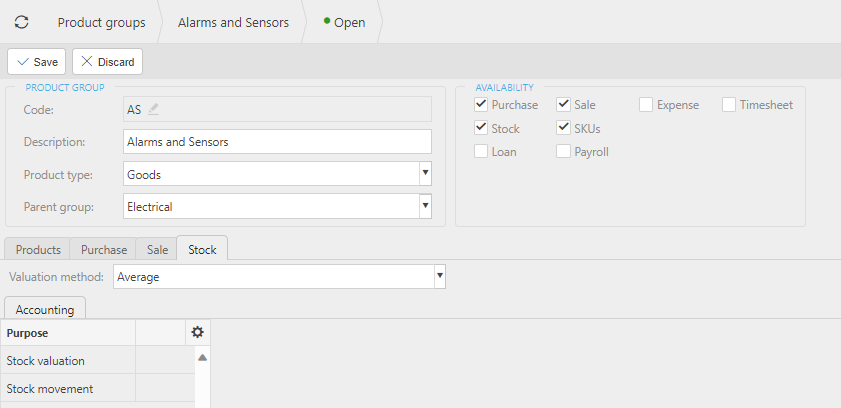Go to Product groups breadcrumb
This screenshot has width=841, height=408.
[101, 22]
